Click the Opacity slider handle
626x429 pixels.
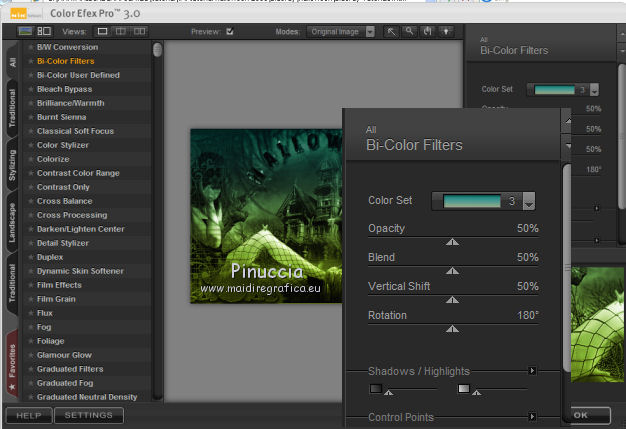[453, 241]
